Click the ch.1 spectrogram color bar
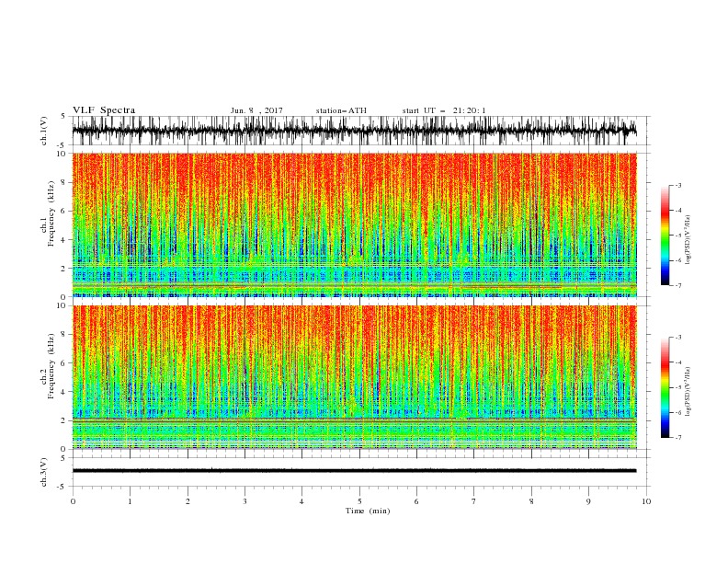The height and width of the screenshot is (563, 728). 665,236
